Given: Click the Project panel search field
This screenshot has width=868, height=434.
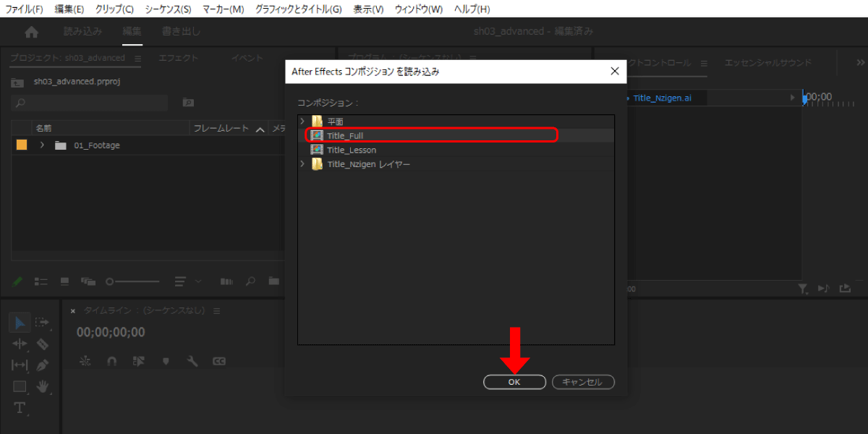Looking at the screenshot, I should (90, 103).
